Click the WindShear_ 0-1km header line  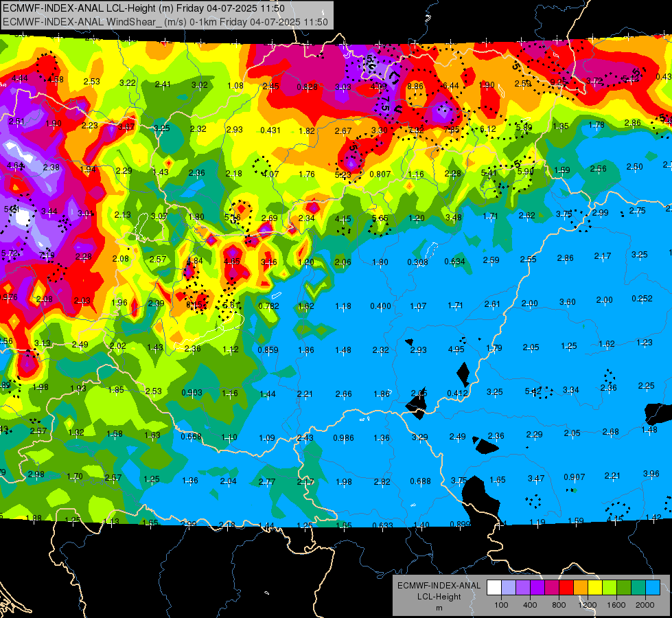point(165,22)
